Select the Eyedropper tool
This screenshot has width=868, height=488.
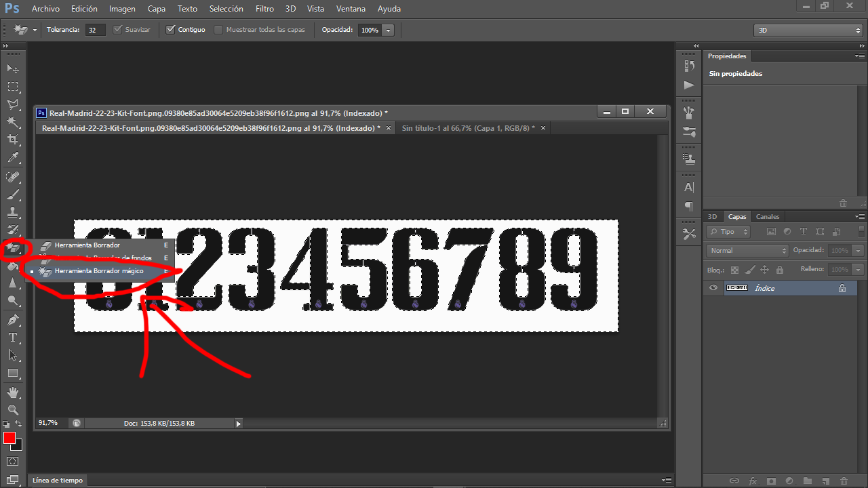13,157
